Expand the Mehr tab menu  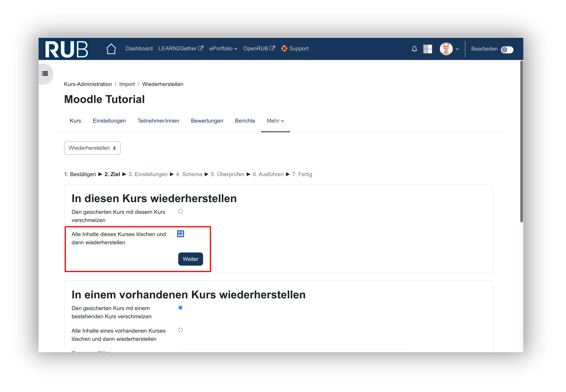click(275, 121)
